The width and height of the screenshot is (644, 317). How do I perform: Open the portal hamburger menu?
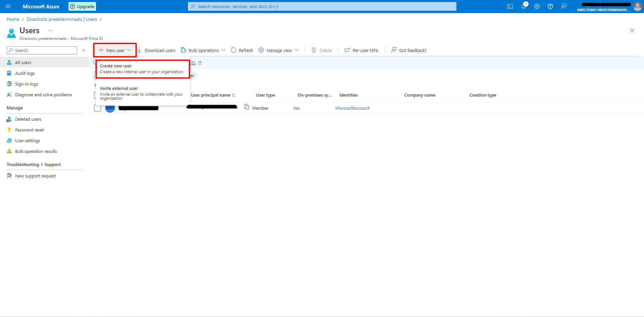(8, 6)
